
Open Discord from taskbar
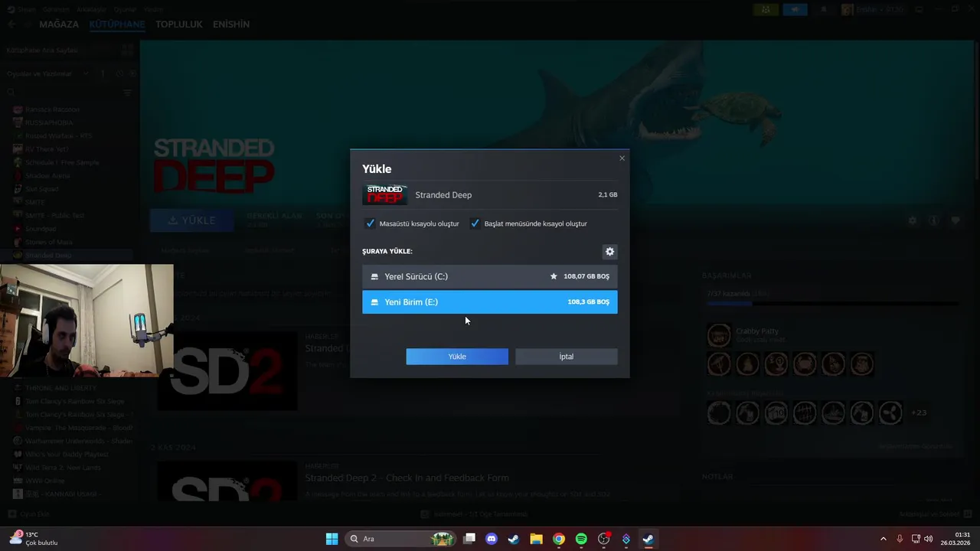(492, 539)
